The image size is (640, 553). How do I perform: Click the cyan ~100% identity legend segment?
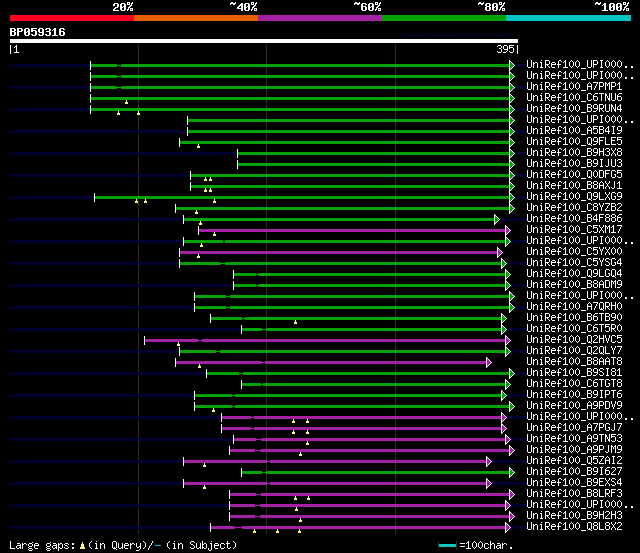(x=569, y=18)
